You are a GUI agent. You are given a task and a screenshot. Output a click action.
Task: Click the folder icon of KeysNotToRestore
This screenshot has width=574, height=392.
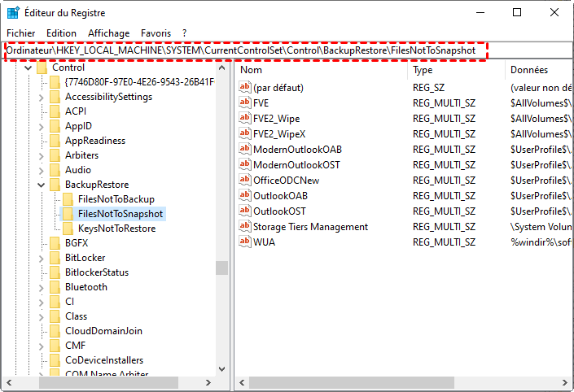68,229
